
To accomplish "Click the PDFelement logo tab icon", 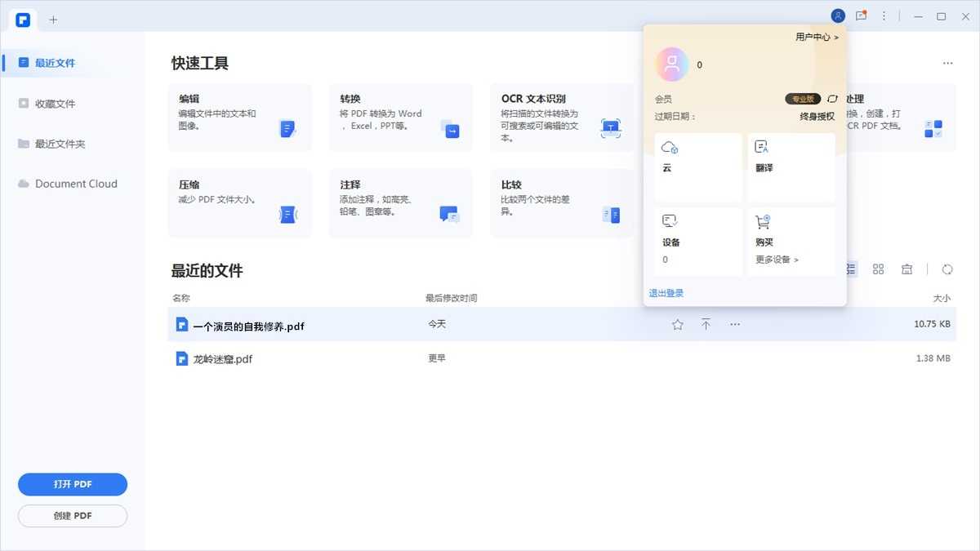I will point(23,20).
